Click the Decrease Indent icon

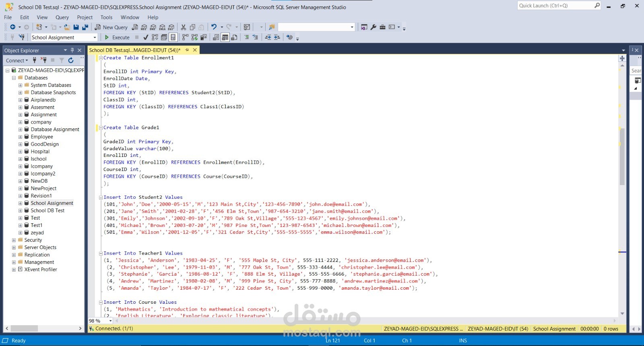coord(268,37)
